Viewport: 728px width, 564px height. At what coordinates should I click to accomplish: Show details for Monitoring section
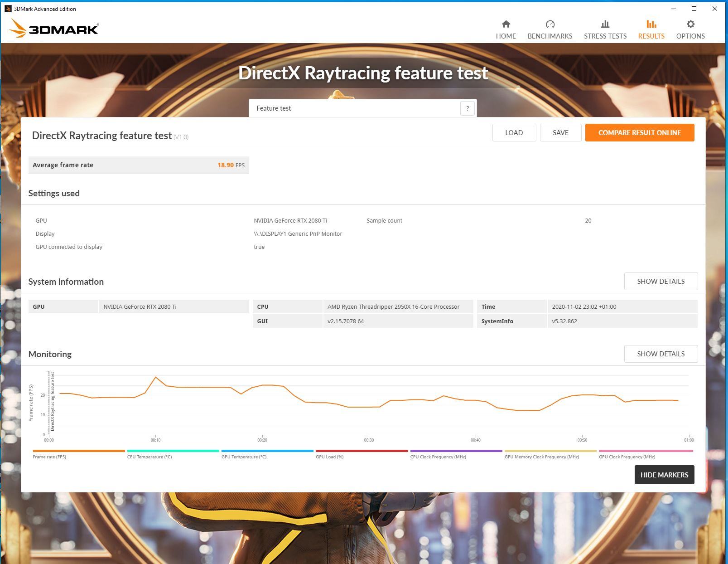pos(661,354)
